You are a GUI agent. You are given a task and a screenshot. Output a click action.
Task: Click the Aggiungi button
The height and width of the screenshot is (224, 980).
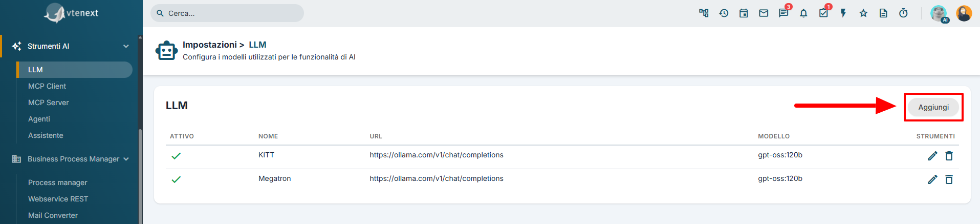(x=933, y=107)
